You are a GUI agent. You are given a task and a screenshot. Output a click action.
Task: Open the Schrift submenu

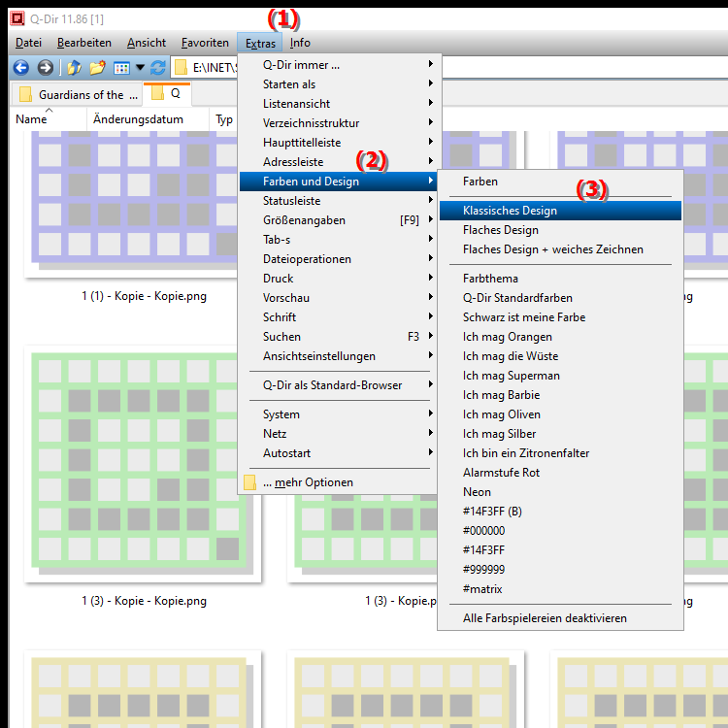(338, 317)
